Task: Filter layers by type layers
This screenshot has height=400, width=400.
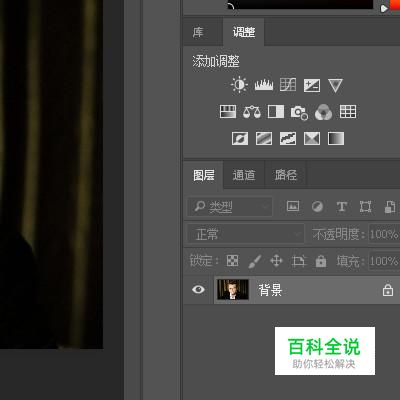Action: coord(342,207)
